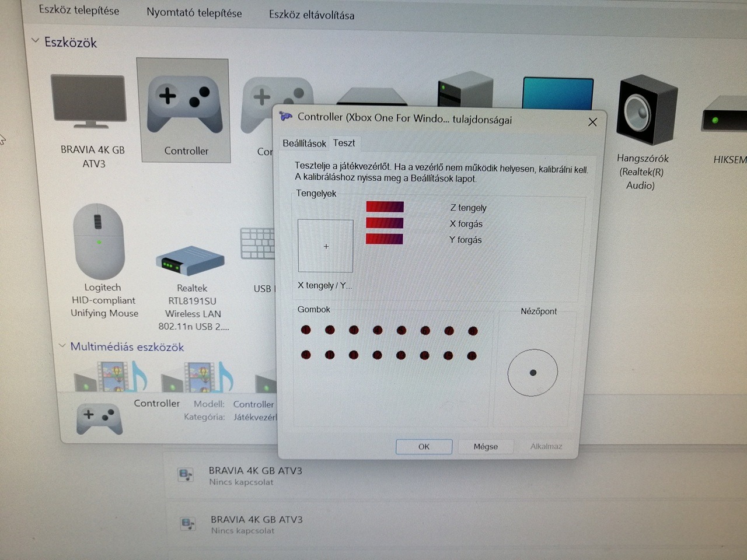Click the Alkalmaz button

tap(546, 446)
